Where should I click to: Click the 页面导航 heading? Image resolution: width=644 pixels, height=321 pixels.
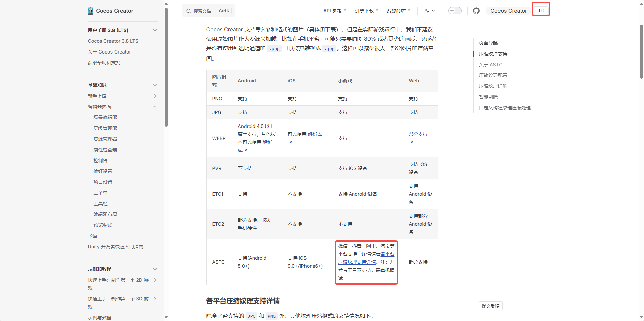click(x=488, y=43)
